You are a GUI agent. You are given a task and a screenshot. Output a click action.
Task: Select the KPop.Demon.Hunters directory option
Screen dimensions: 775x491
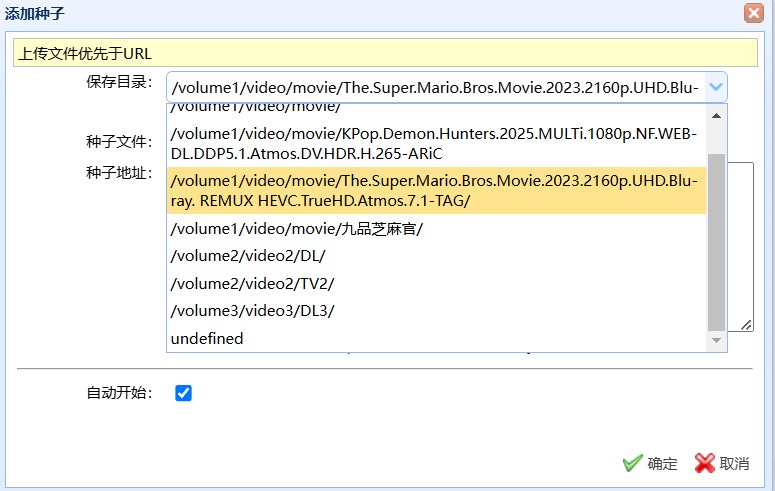[x=436, y=143]
